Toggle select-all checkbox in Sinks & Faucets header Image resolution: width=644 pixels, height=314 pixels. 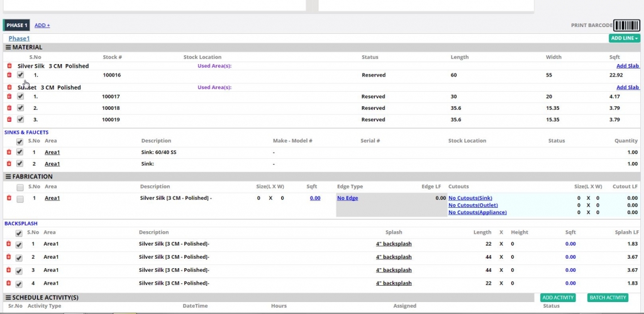tap(19, 142)
